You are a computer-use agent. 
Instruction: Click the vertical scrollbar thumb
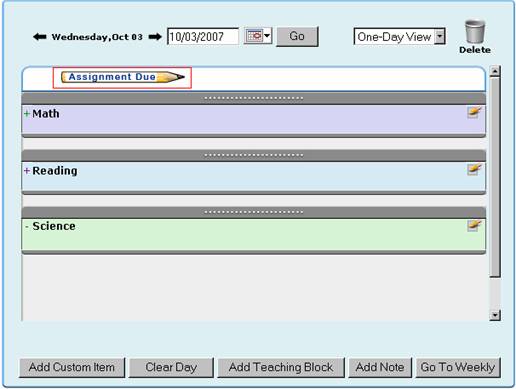[495, 177]
